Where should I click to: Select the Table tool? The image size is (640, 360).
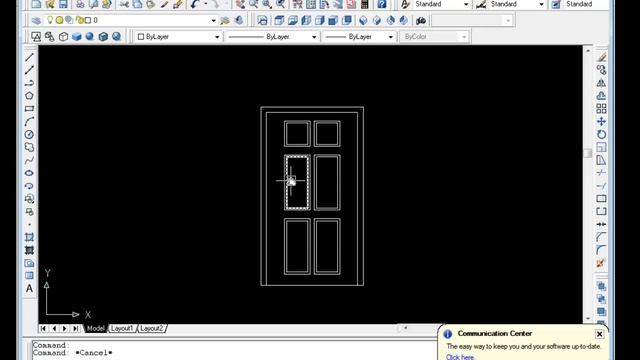29,276
